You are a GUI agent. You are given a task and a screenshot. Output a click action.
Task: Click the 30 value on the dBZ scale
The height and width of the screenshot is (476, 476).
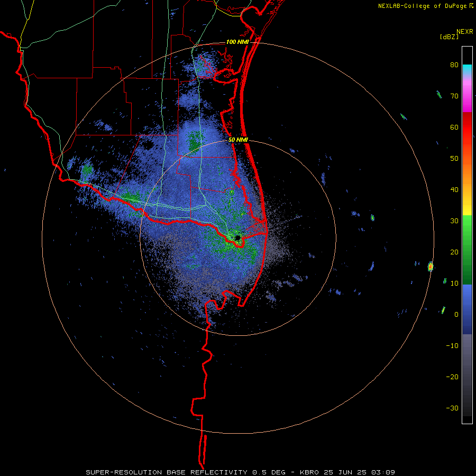click(x=454, y=221)
